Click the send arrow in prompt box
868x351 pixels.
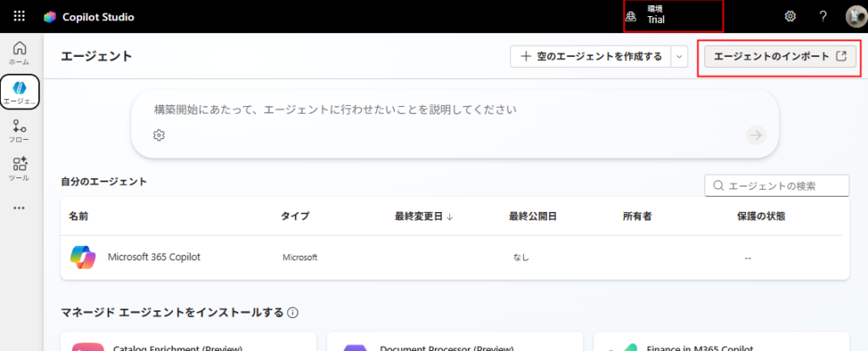[x=755, y=136]
